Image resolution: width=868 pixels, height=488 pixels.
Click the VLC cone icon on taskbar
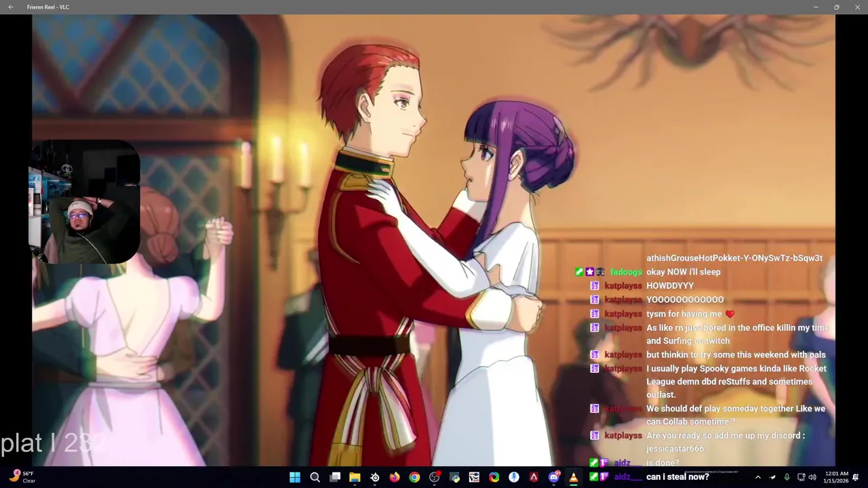574,477
